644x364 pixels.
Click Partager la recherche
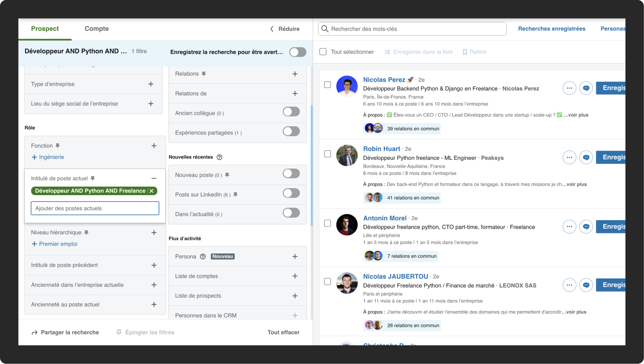(65, 332)
